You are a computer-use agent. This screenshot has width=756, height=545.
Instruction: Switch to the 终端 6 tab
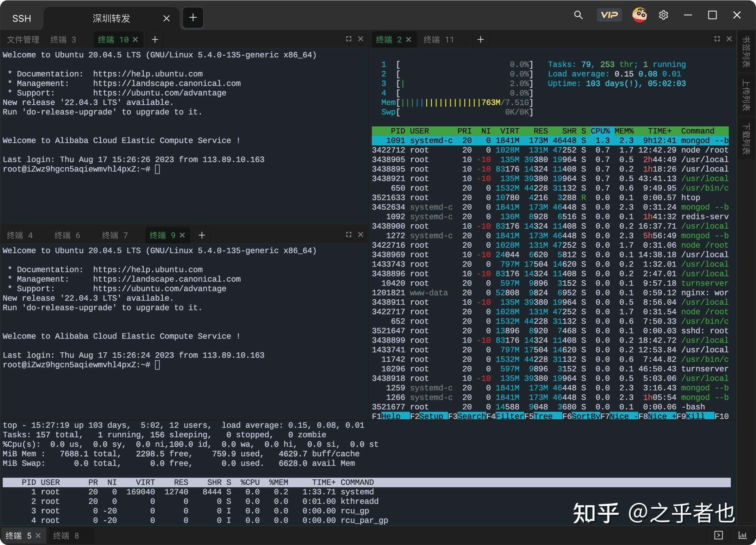point(67,235)
